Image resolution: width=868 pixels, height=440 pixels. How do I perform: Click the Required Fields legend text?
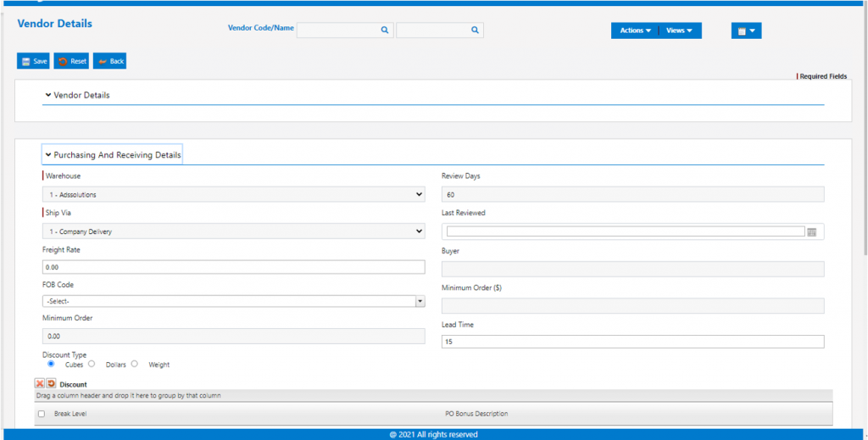[822, 76]
